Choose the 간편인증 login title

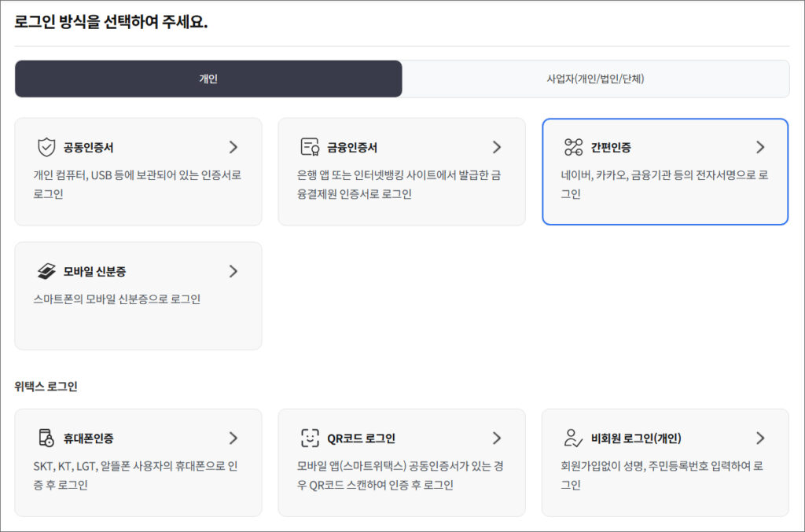(611, 148)
